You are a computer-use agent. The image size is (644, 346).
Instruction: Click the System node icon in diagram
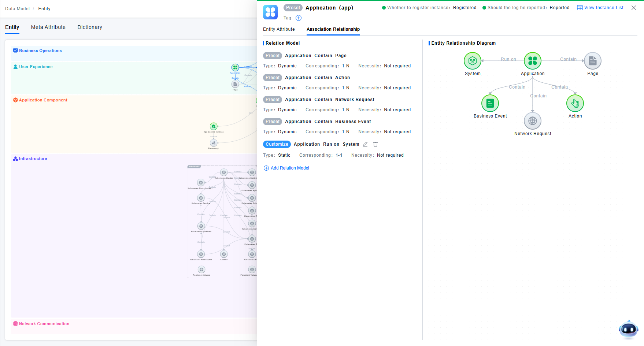click(x=472, y=61)
